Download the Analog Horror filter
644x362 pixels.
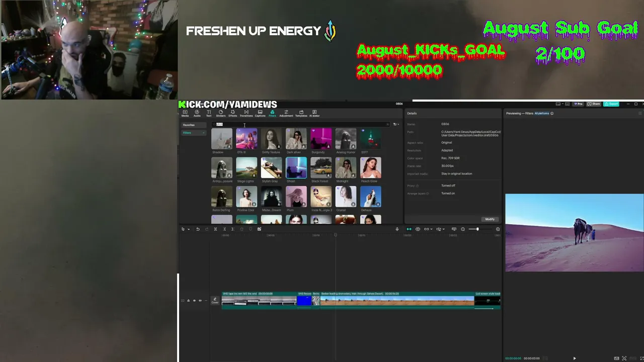coord(353,146)
